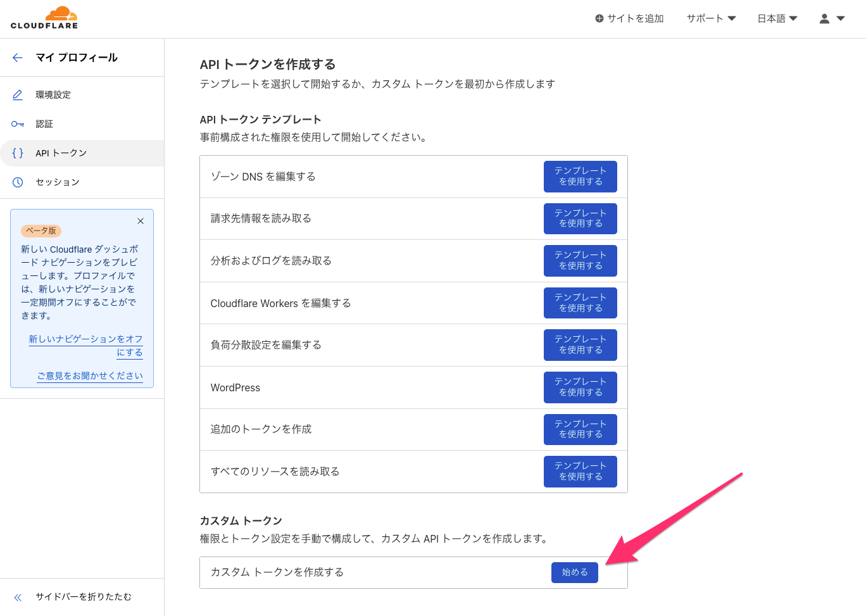Select セッション in the sidebar menu
Viewport: 866px width, 616px height.
click(56, 182)
